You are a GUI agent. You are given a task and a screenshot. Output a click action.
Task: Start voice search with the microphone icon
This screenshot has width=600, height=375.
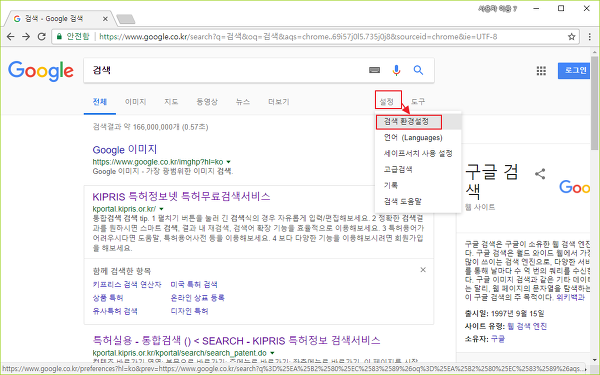pos(396,70)
